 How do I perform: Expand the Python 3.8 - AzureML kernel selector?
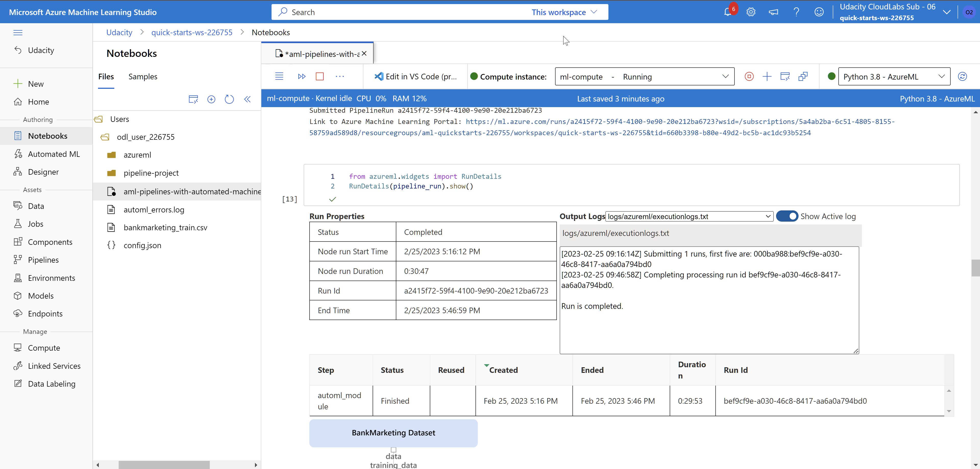(942, 77)
